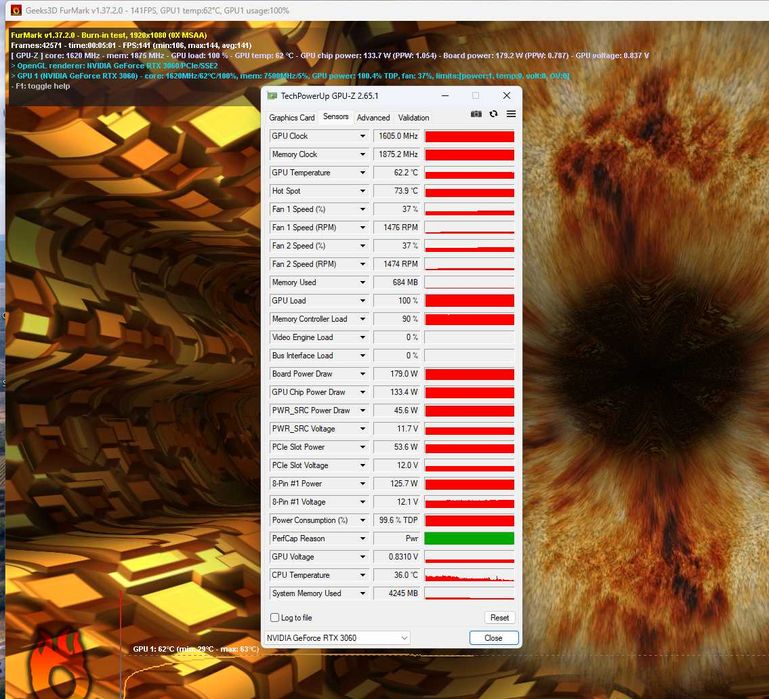This screenshot has width=769, height=699.
Task: Open the GPU-Z hamburger menu
Action: 511,114
